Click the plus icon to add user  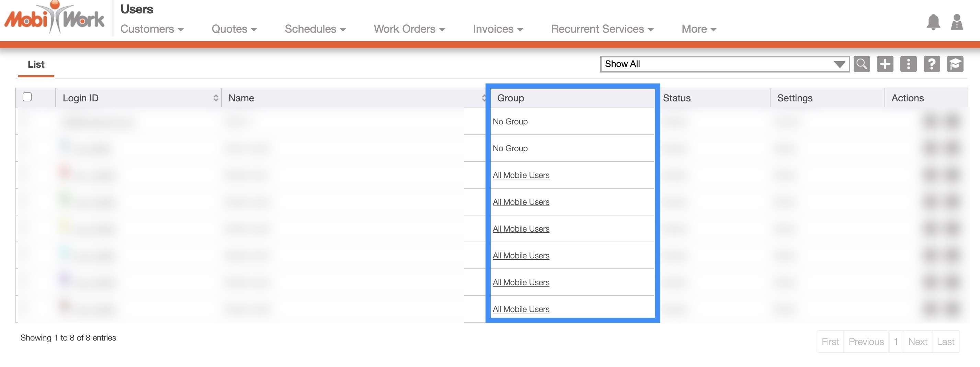point(885,64)
